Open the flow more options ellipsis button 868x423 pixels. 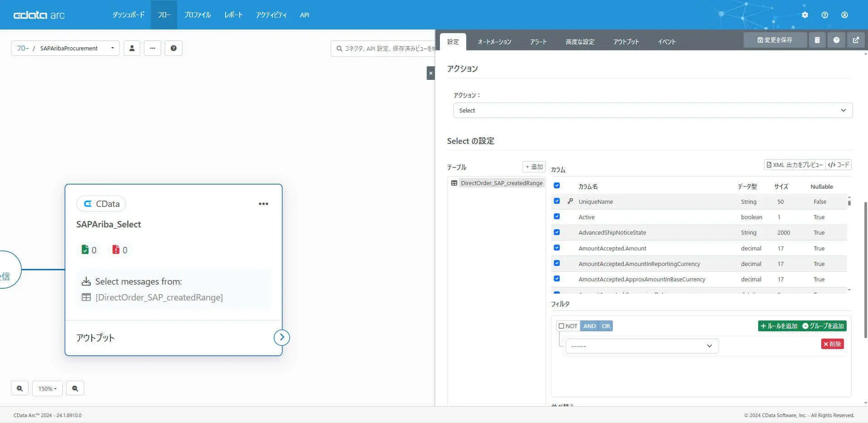153,48
